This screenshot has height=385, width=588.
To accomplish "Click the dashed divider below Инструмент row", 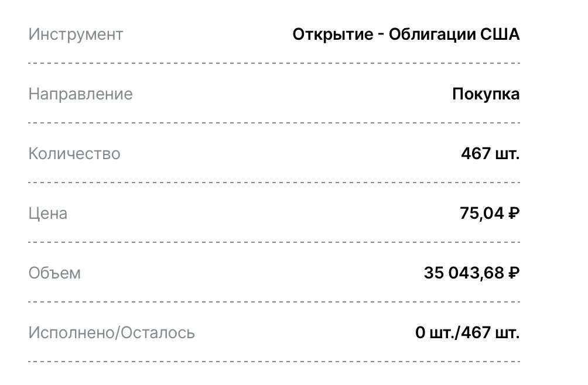I will click(x=274, y=63).
